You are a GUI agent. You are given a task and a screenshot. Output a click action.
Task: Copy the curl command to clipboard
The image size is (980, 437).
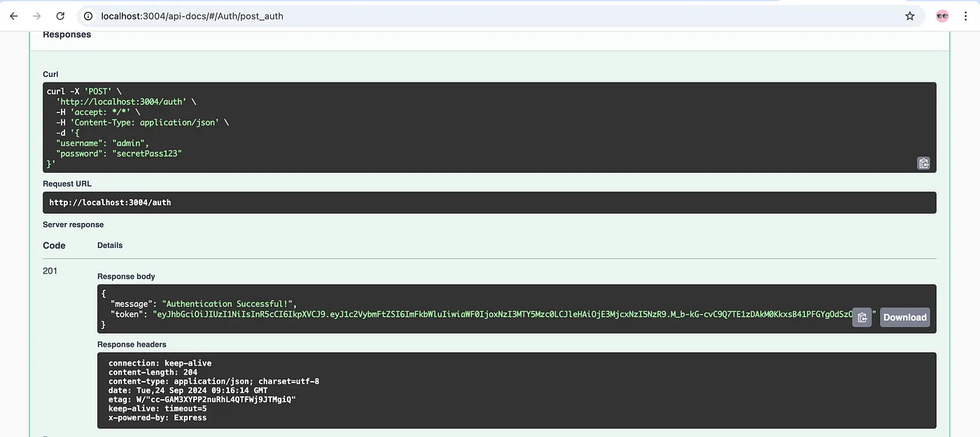pyautogui.click(x=923, y=163)
